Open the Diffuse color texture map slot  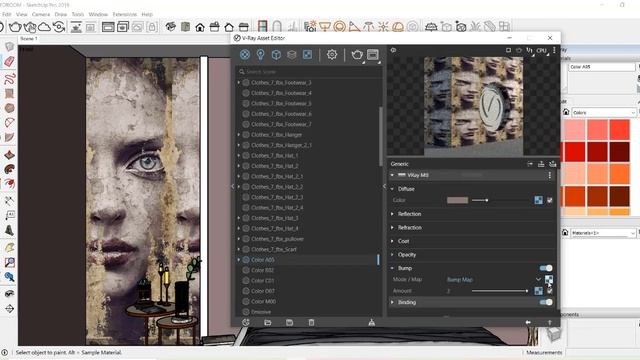(x=539, y=200)
